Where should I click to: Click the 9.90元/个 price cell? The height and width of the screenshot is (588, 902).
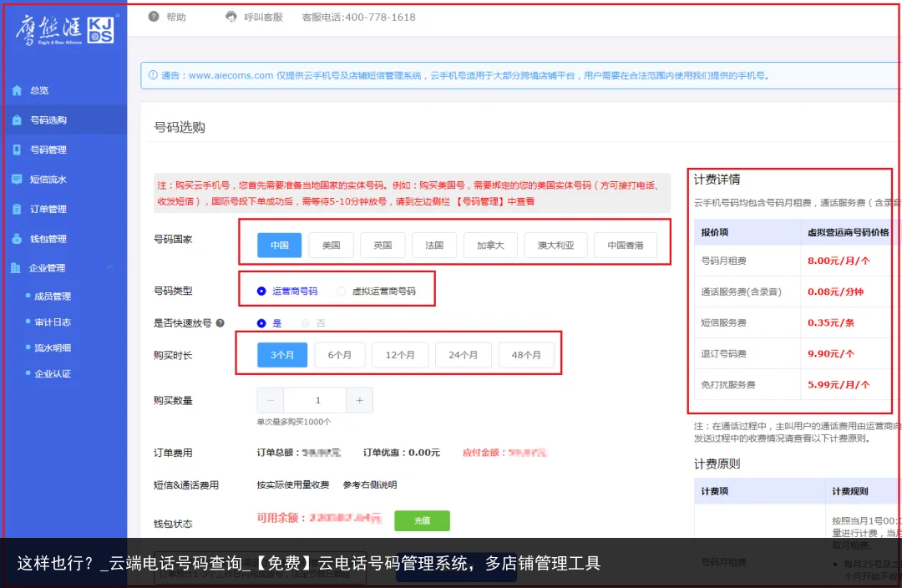tap(831, 354)
